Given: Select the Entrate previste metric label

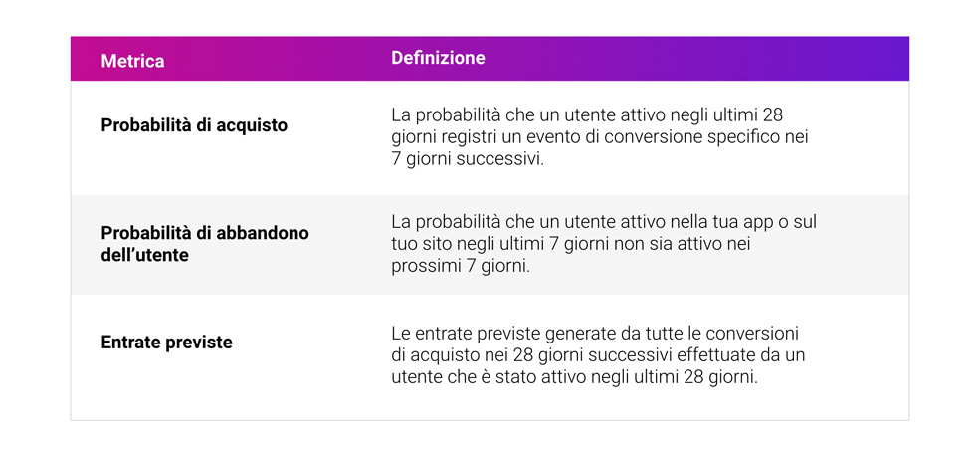Looking at the screenshot, I should [166, 343].
